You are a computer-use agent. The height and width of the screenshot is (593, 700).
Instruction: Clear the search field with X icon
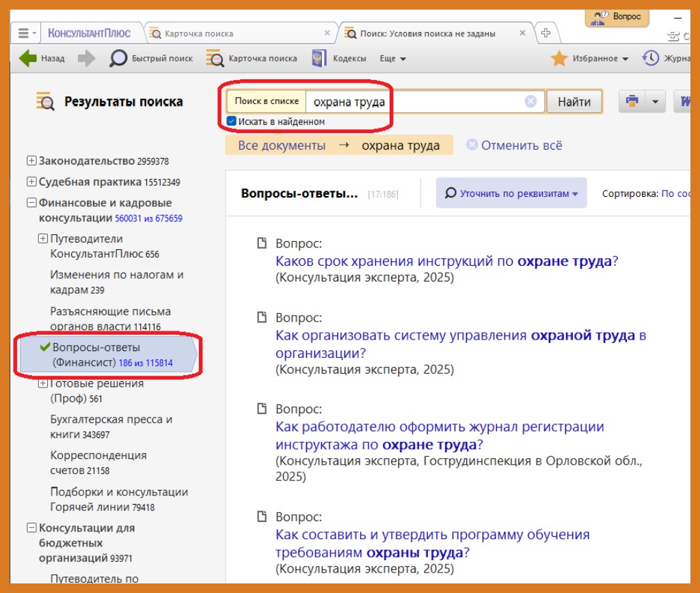[x=530, y=102]
